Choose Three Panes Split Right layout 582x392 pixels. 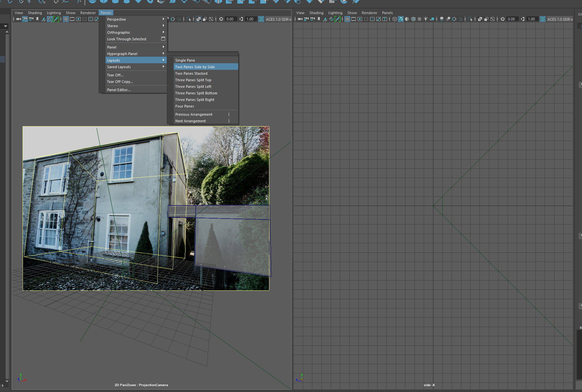[206, 100]
